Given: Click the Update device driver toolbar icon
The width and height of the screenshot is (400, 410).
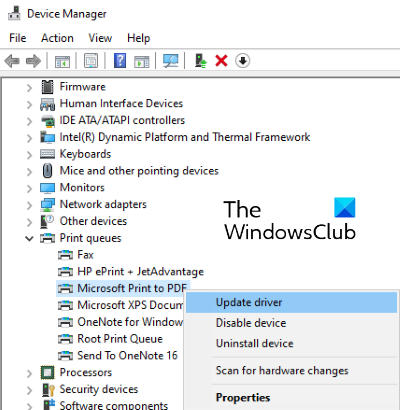Looking at the screenshot, I should click(x=201, y=61).
